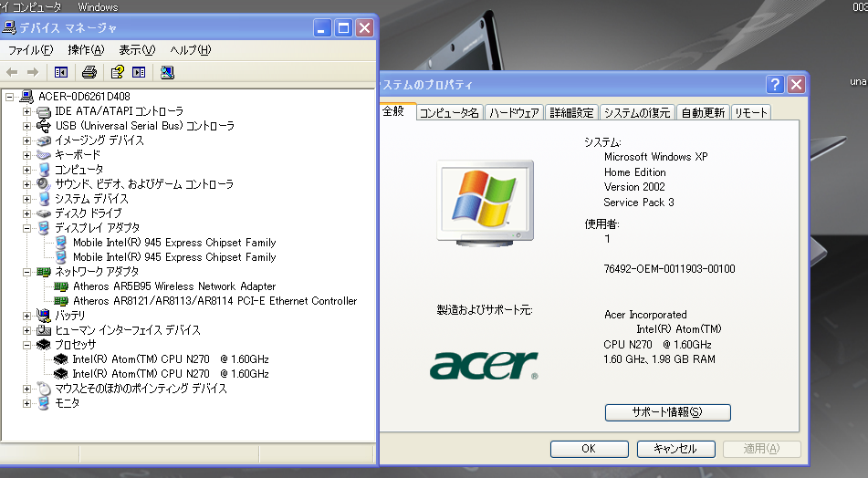Click the Print toolbar icon

tap(89, 72)
